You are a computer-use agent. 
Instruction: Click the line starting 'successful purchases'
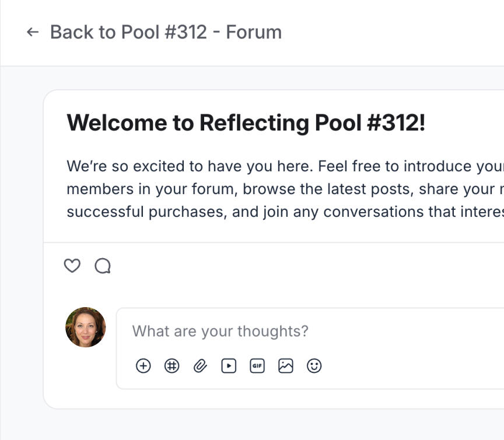click(x=285, y=212)
